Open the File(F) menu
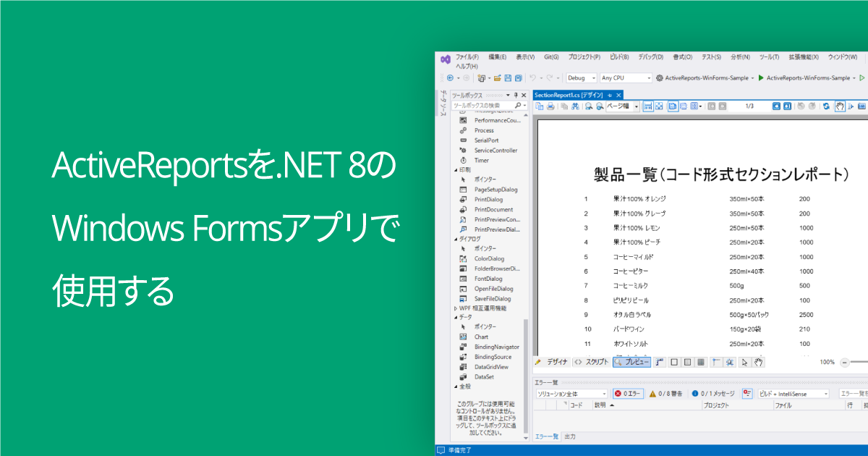This screenshot has width=868, height=456. click(x=467, y=57)
